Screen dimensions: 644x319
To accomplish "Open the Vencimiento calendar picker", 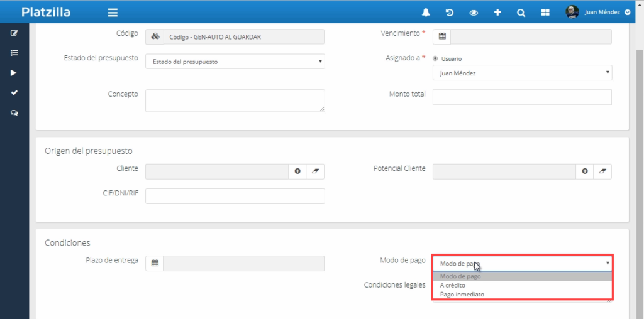I will [x=442, y=36].
